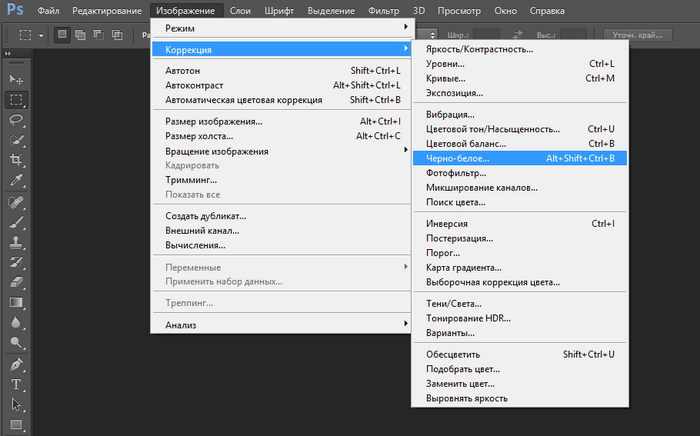The image size is (700, 436).
Task: Pick the Crop tool in toolbar
Action: pos(17,161)
